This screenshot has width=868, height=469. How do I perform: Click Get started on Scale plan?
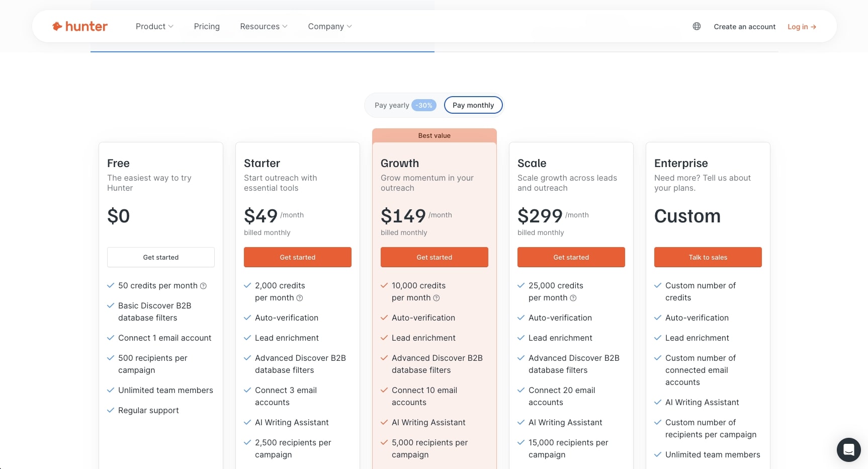(x=571, y=257)
